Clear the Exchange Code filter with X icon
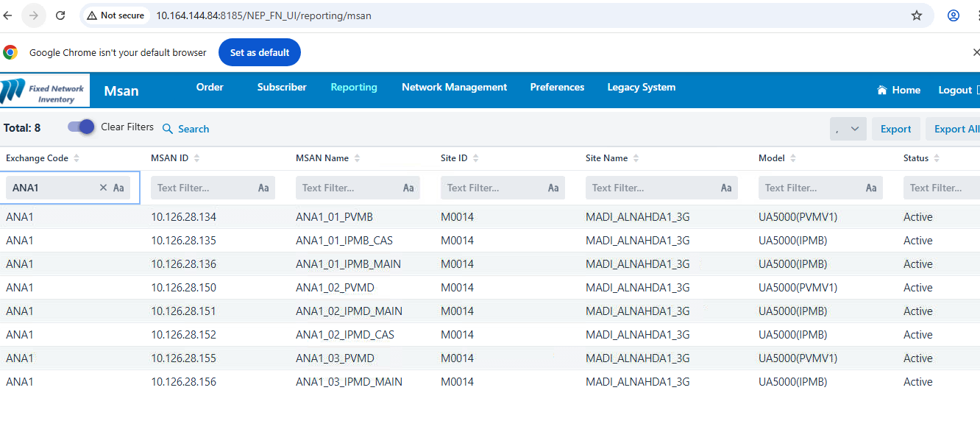 pyautogui.click(x=103, y=188)
